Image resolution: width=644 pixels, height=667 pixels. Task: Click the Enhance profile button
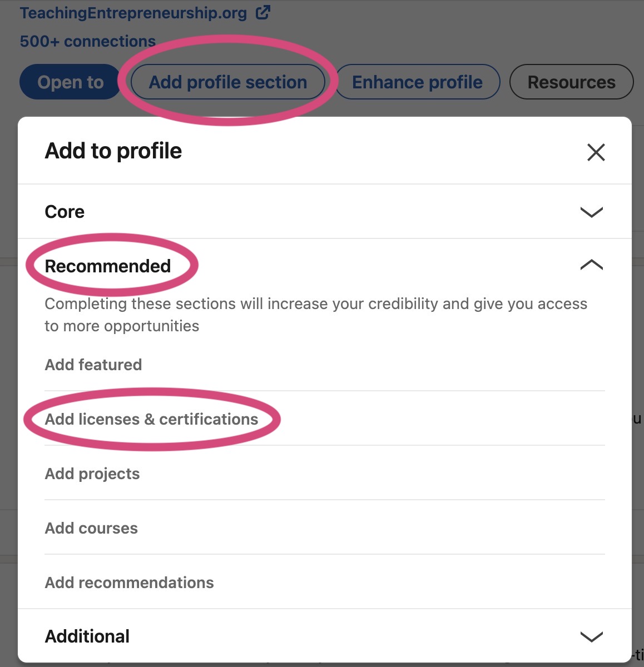click(417, 82)
